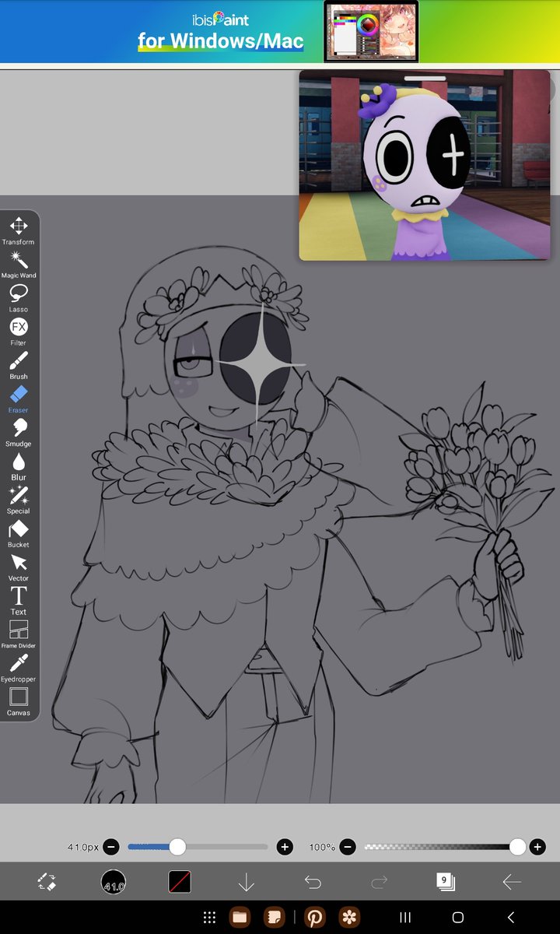
Task: Tap the down arrow hide button
Action: click(246, 882)
